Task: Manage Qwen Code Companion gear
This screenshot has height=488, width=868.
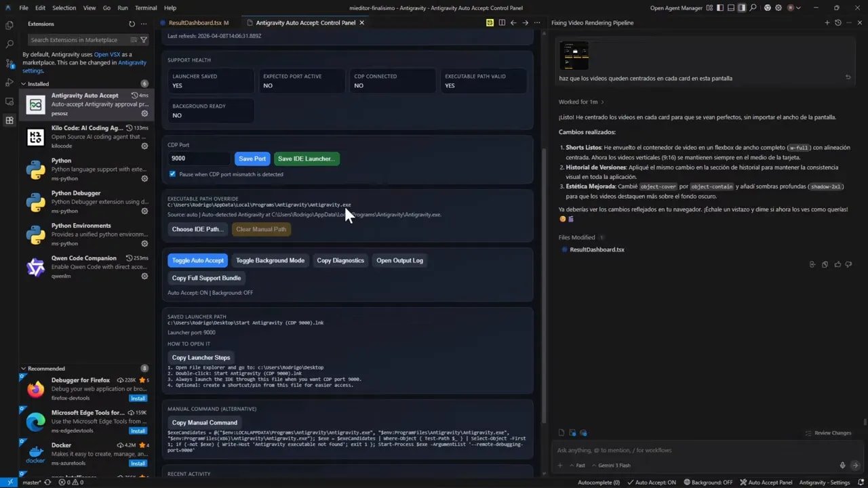Action: (144, 276)
